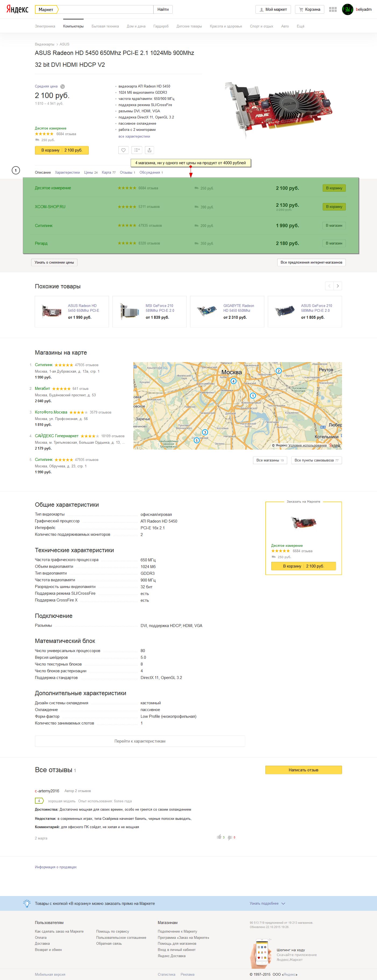Switch to the Описание tab
This screenshot has width=377, height=980.
43,173
